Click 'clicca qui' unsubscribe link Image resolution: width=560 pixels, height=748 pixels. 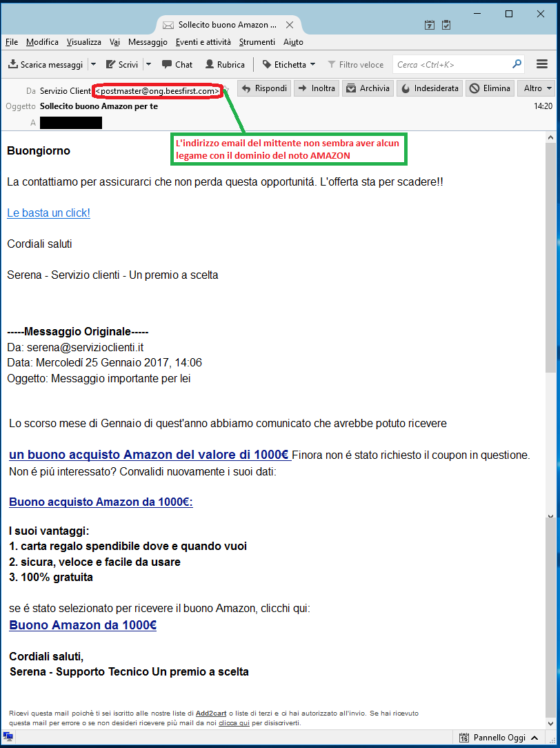point(234,723)
